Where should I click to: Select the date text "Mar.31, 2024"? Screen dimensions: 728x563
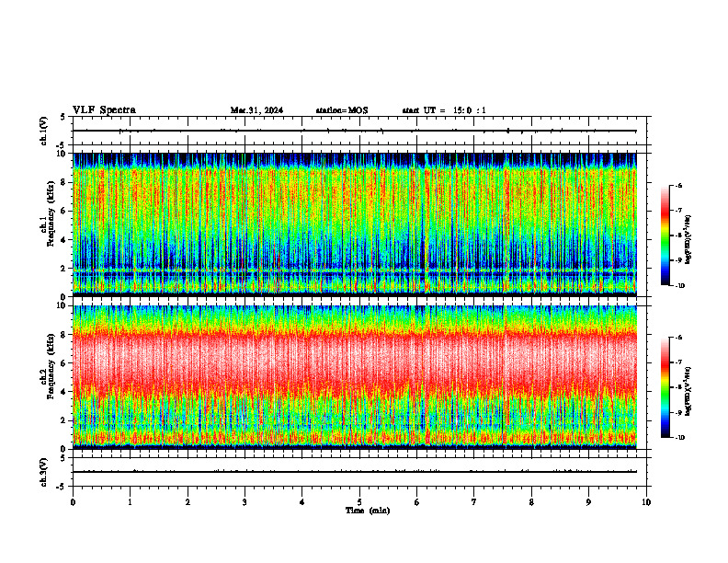(x=256, y=110)
